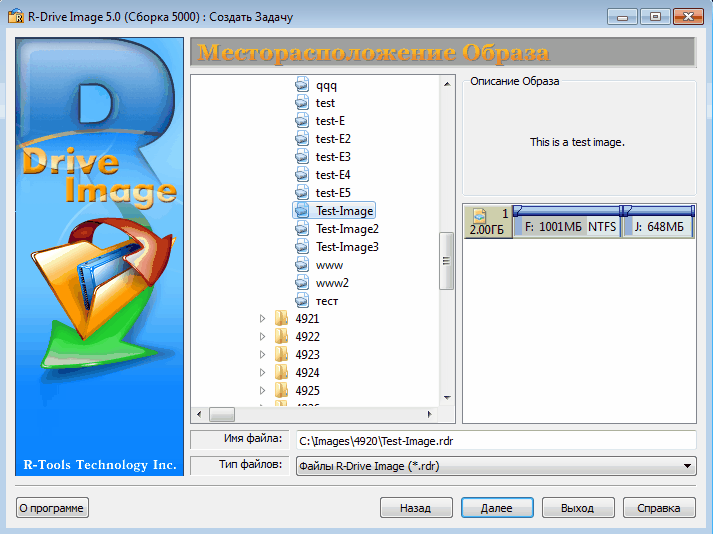This screenshot has width=713, height=534.
Task: Click the Далее button
Action: coord(497,508)
